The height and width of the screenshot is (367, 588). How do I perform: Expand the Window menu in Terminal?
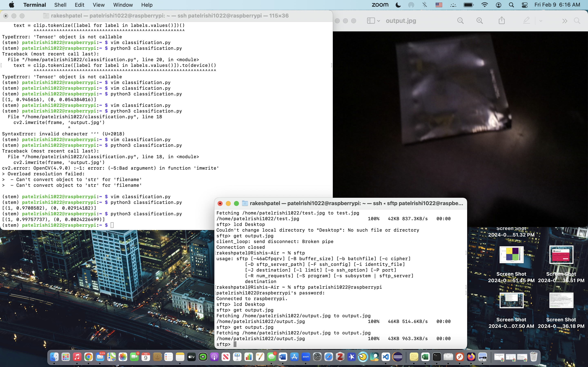coord(123,5)
